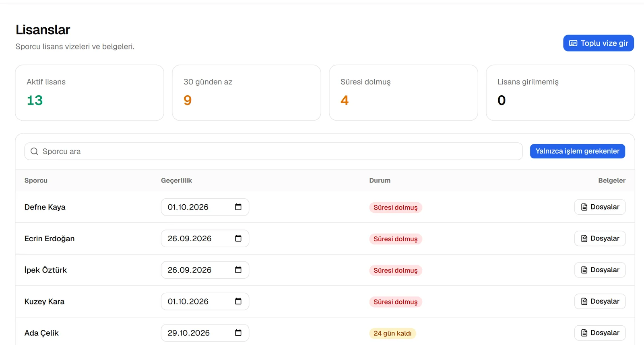This screenshot has height=345, width=644.
Task: Toggle Yalnızca işlem gerekenler filter
Action: click(x=577, y=151)
